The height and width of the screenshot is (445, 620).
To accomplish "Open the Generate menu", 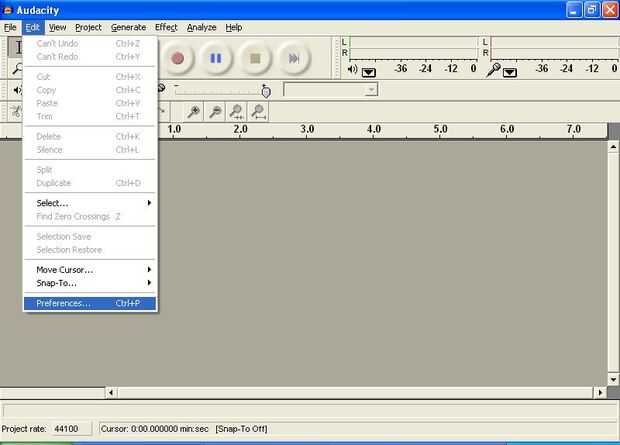I will tap(129, 27).
